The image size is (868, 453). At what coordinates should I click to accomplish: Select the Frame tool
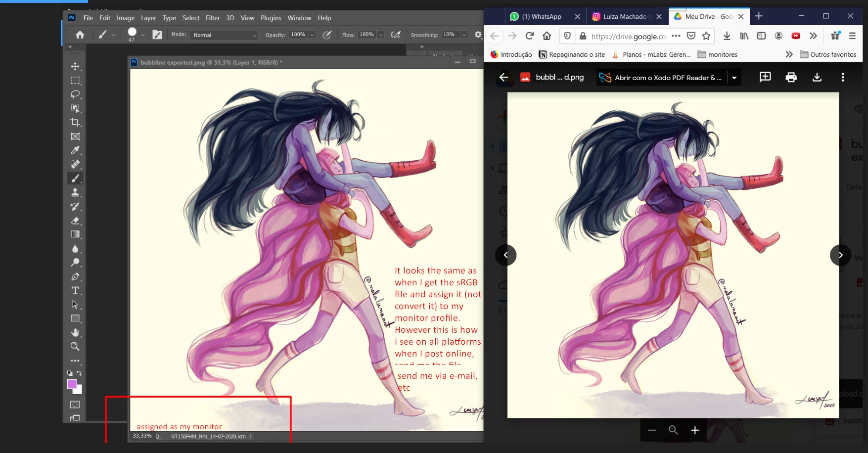(75, 136)
